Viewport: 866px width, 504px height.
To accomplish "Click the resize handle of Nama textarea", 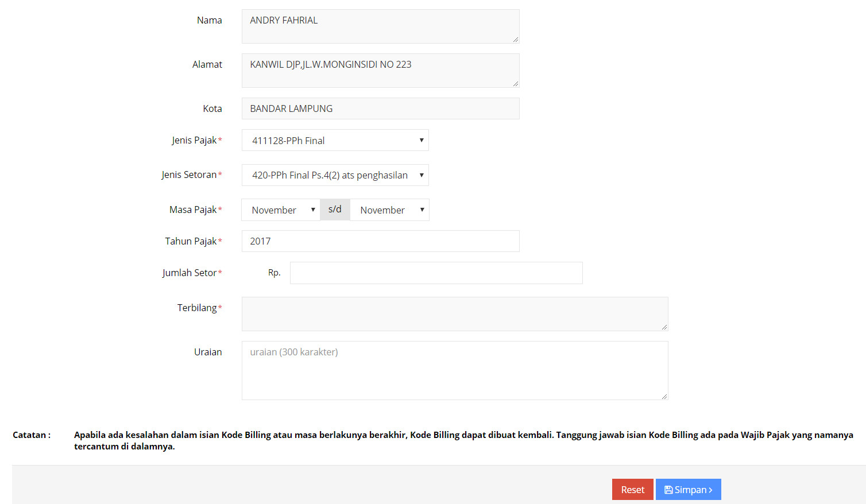I will pos(516,40).
